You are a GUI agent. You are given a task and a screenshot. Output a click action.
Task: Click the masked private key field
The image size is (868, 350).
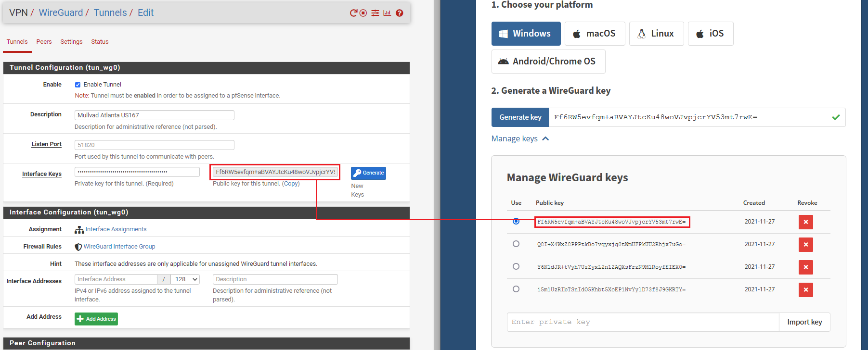click(137, 172)
